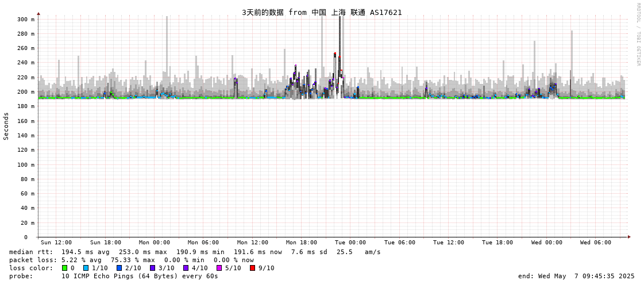Click the 'Tue 06:00' time axis label
The height and width of the screenshot is (284, 644).
400,243
